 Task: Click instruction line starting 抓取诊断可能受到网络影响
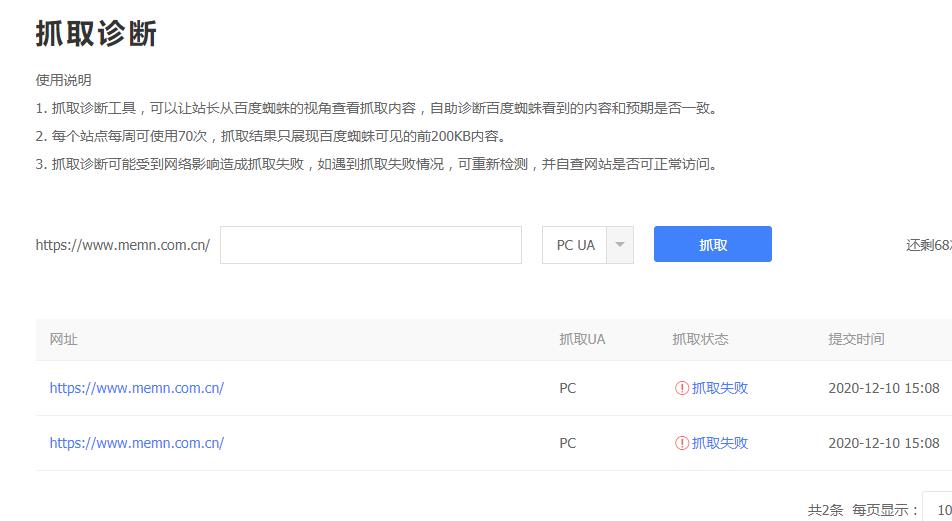[377, 164]
